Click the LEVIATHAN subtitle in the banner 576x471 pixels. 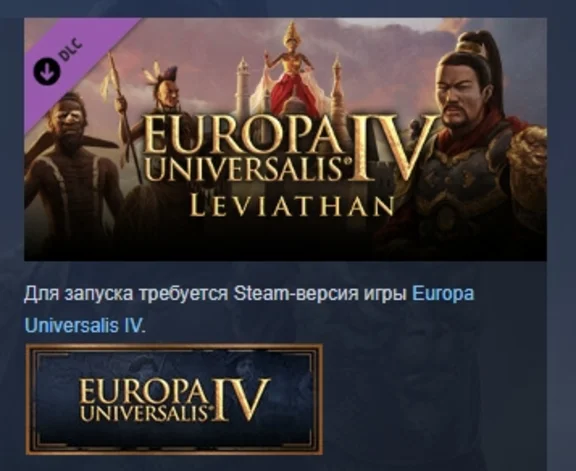(x=292, y=206)
